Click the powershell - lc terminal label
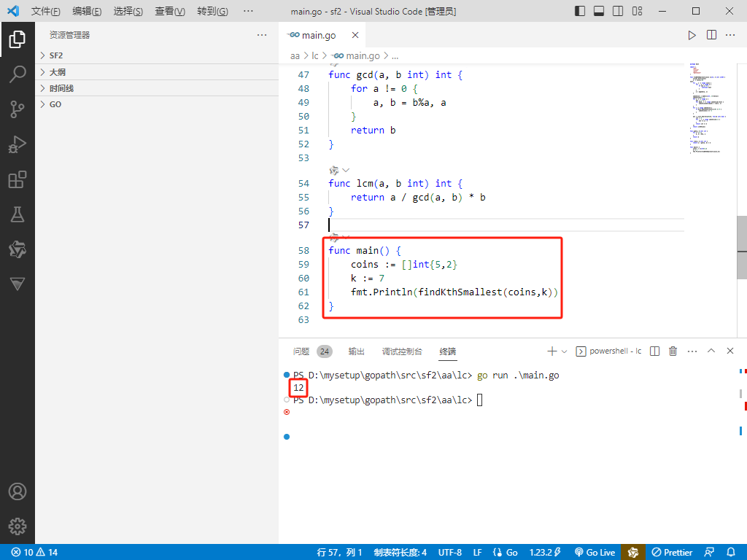This screenshot has height=560, width=747. coord(615,351)
